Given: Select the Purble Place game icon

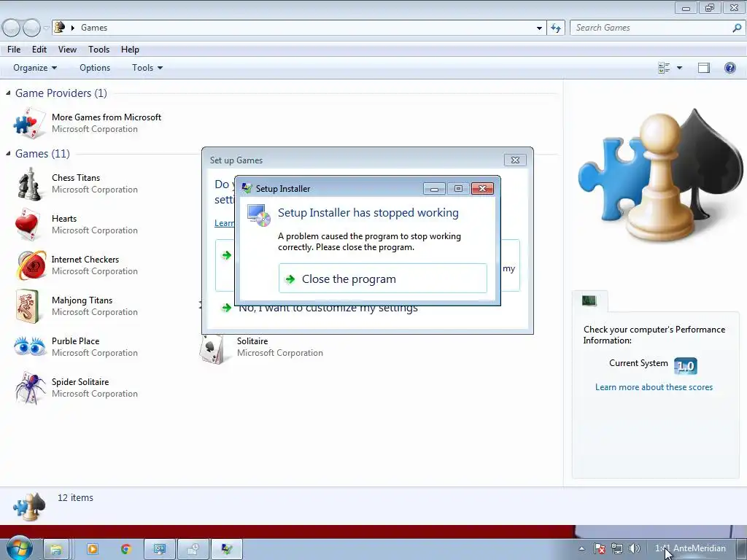Looking at the screenshot, I should [x=29, y=346].
